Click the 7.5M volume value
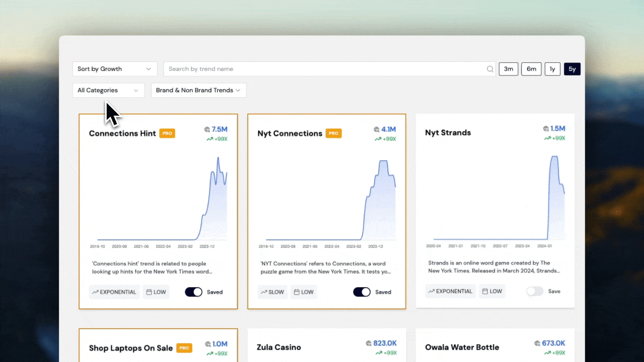Screen dimensions: 644x362 point(220,130)
